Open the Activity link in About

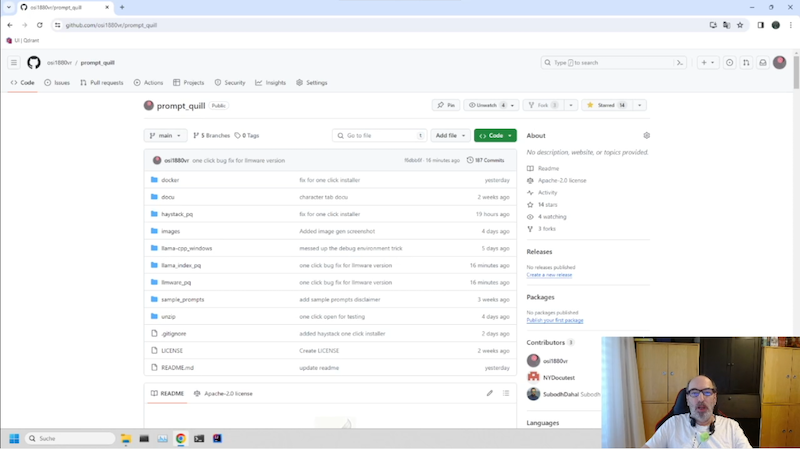pyautogui.click(x=547, y=192)
